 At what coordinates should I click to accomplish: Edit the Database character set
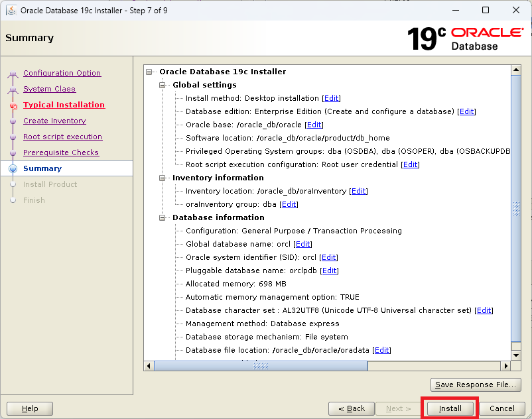484,310
